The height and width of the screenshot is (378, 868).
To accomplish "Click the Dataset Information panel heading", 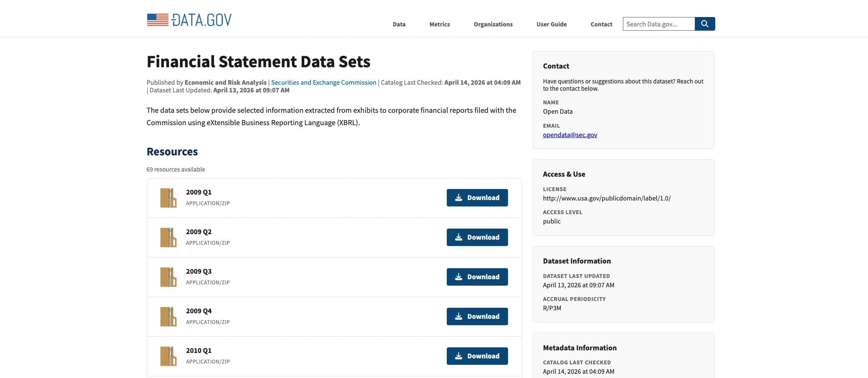I will pos(577,261).
